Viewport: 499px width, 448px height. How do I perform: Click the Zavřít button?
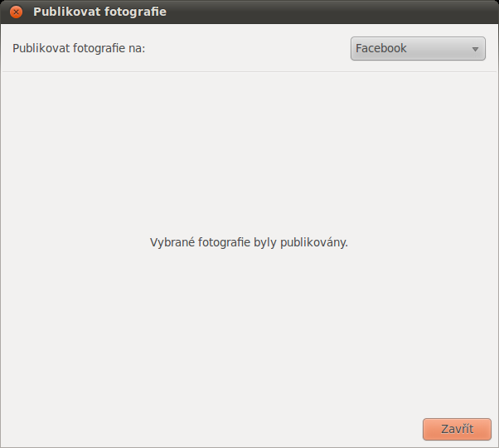point(457,429)
